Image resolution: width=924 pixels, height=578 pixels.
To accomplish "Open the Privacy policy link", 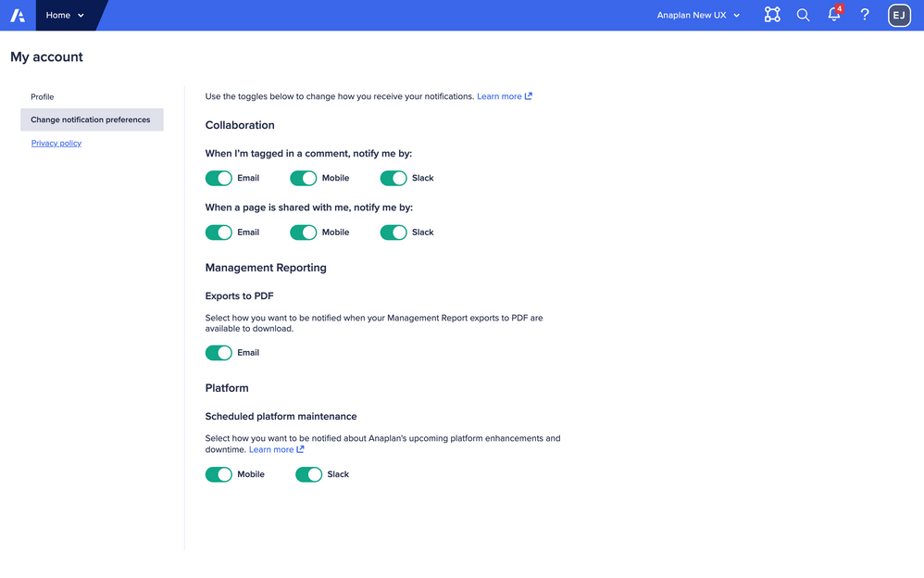I will point(56,144).
